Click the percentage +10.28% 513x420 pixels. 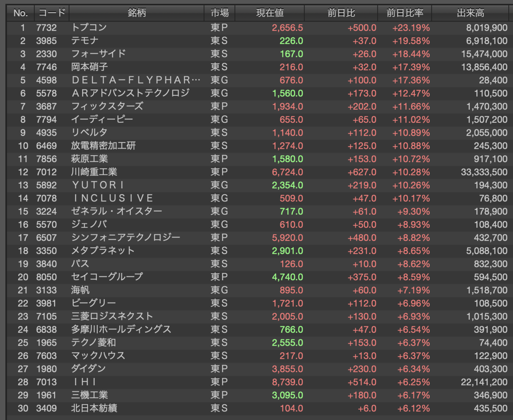click(411, 172)
